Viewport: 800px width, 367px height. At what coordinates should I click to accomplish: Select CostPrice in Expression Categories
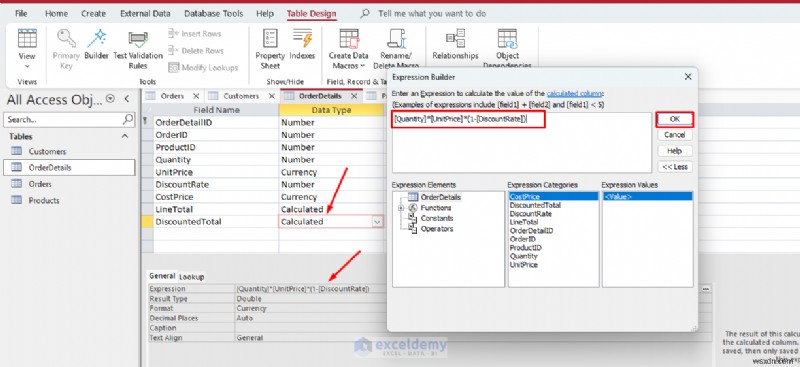pyautogui.click(x=553, y=197)
